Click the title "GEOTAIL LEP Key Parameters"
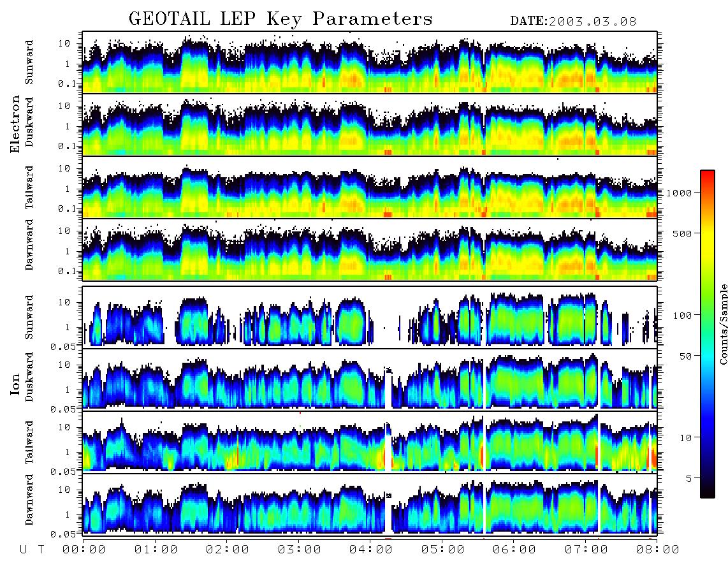Image resolution: width=728 pixels, height=561 pixels. pyautogui.click(x=280, y=19)
